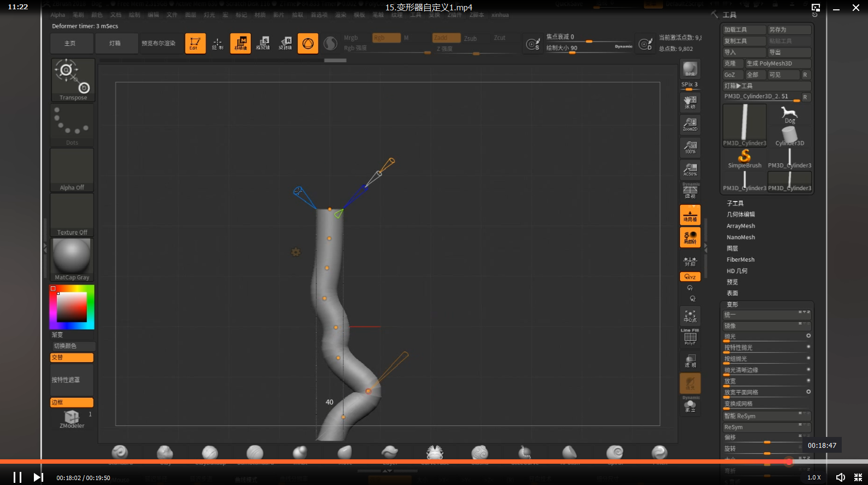Activate the Scale (缩放轴) icon
The width and height of the screenshot is (868, 485).
point(263,43)
